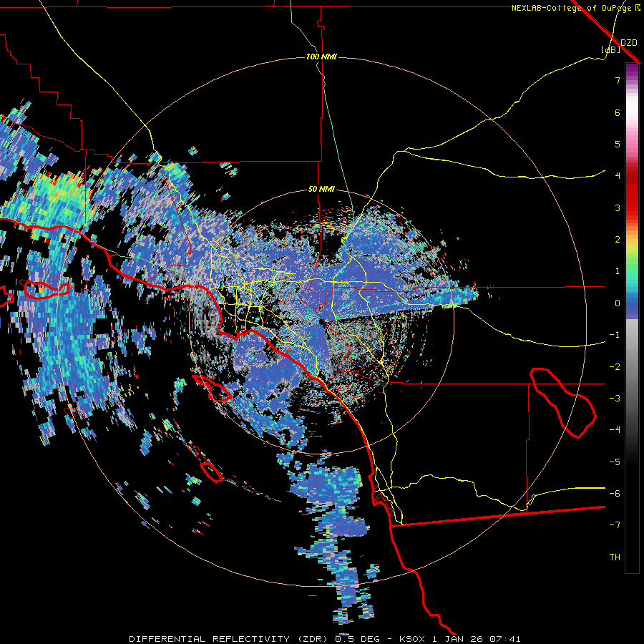Viewport: 644px width, 644px height.
Task: Click the DZD product label
Action: coord(629,43)
